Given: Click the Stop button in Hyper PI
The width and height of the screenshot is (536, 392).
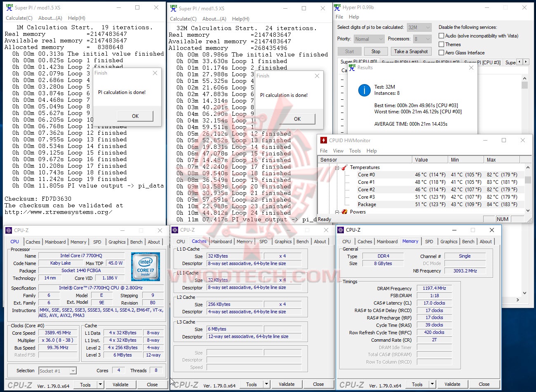Looking at the screenshot, I should click(376, 52).
